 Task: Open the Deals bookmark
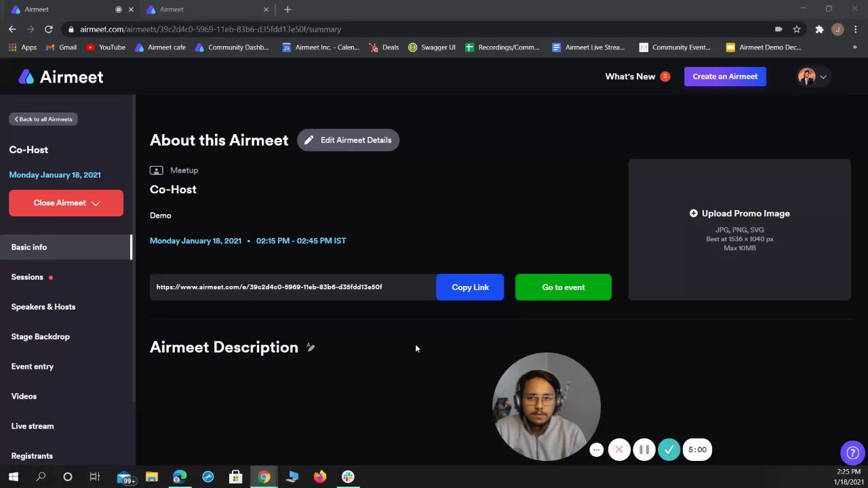[384, 47]
